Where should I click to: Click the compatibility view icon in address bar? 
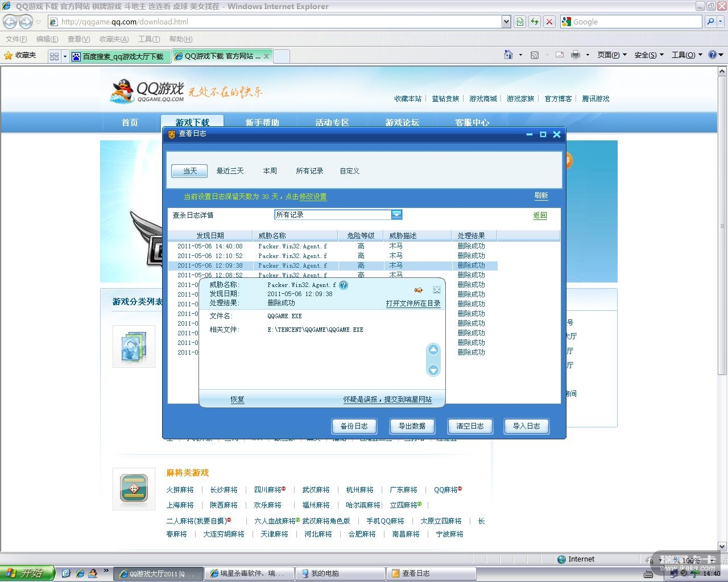coord(520,22)
